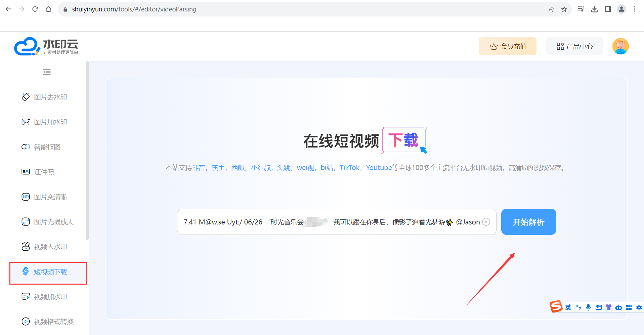This screenshot has height=335, width=644.
Task: Click the 筷手 platform text
Action: pyautogui.click(x=218, y=168)
